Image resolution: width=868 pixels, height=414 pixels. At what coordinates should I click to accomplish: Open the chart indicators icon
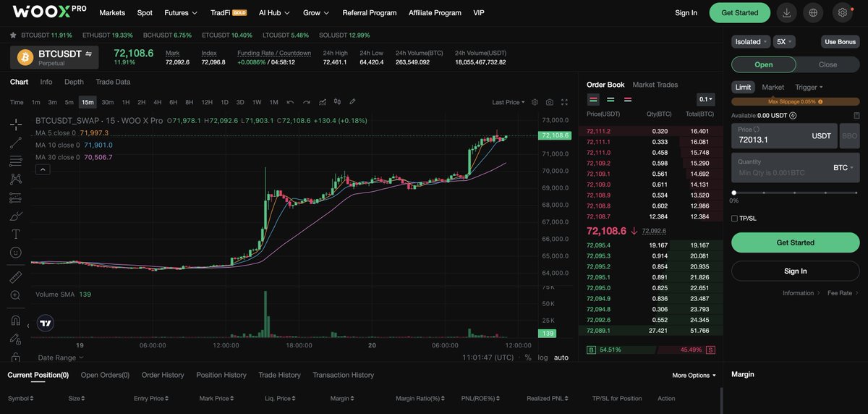[322, 102]
